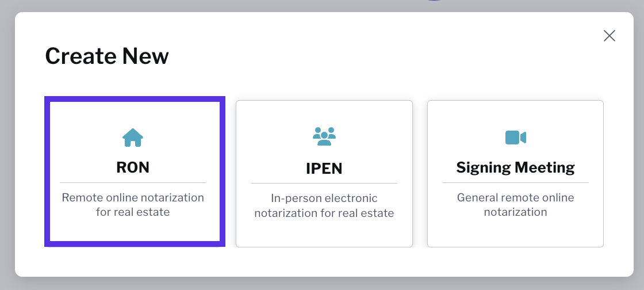Click white dialog area below the IPEN card
The height and width of the screenshot is (290, 644).
[x=324, y=262]
